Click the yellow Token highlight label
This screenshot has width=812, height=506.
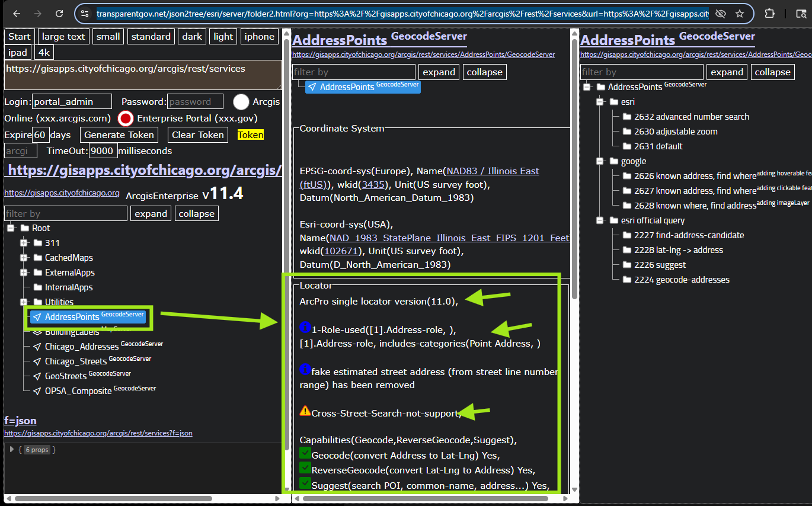250,135
